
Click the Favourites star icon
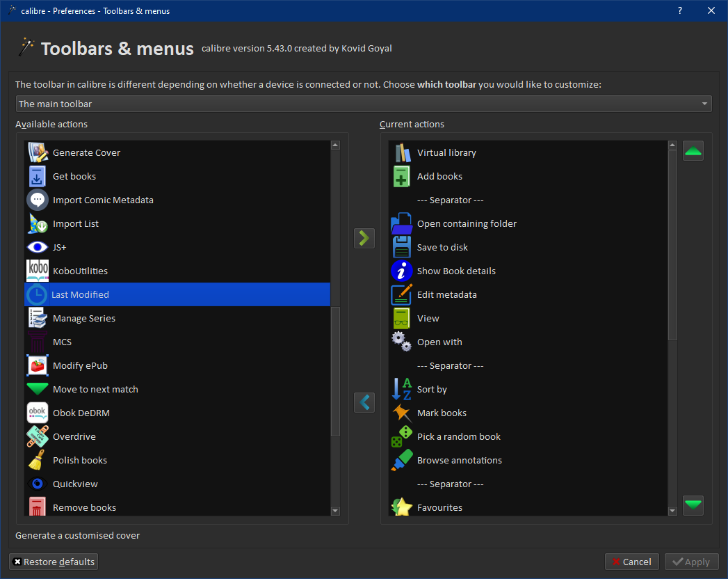(x=402, y=507)
